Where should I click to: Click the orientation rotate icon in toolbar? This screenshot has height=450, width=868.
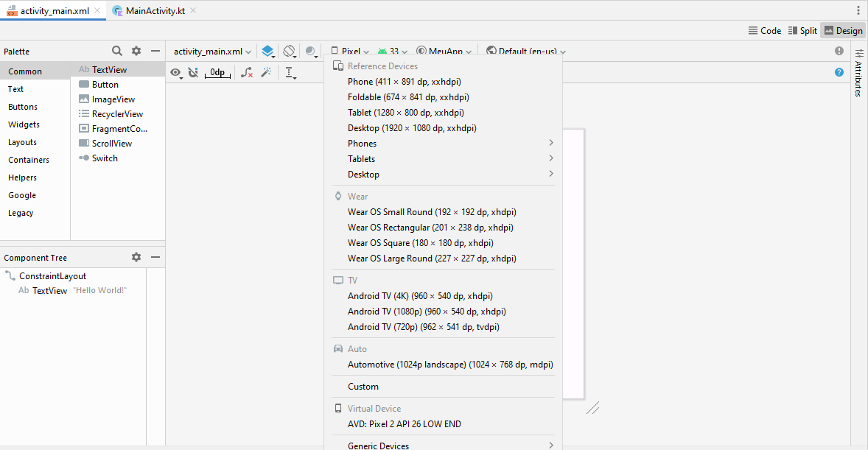(x=290, y=52)
